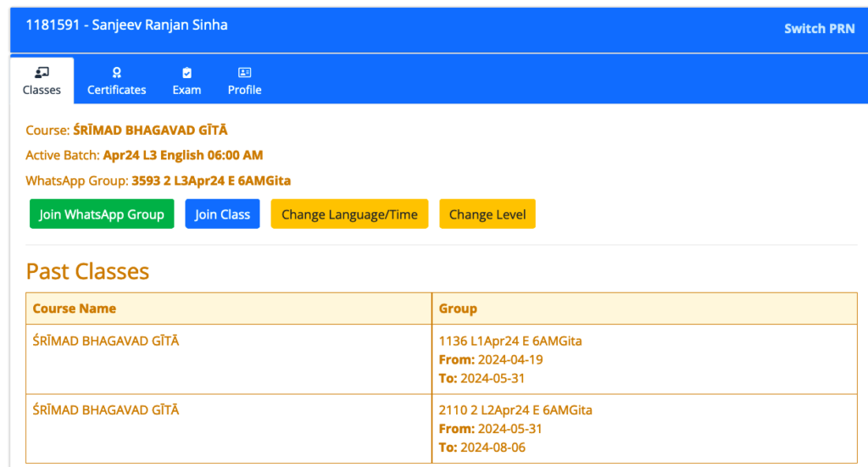Switch to the Certificates tab label

(117, 90)
